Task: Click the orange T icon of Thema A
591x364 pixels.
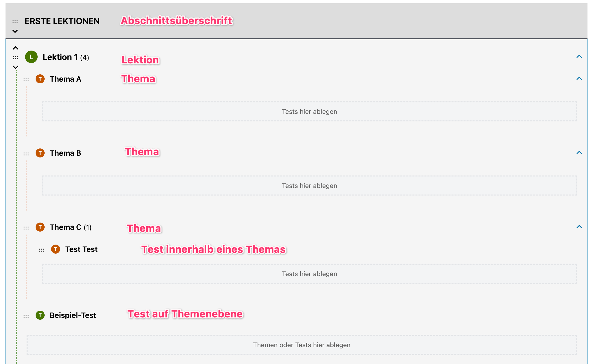Action: pyautogui.click(x=40, y=79)
